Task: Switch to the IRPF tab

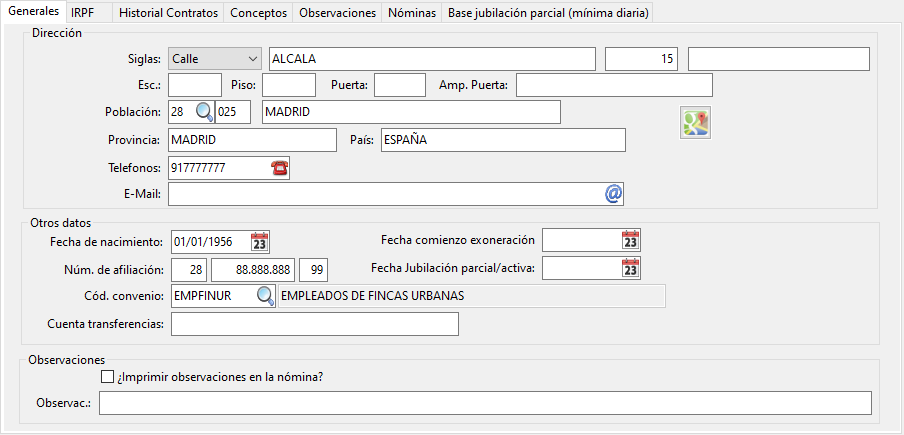Action: [x=83, y=13]
